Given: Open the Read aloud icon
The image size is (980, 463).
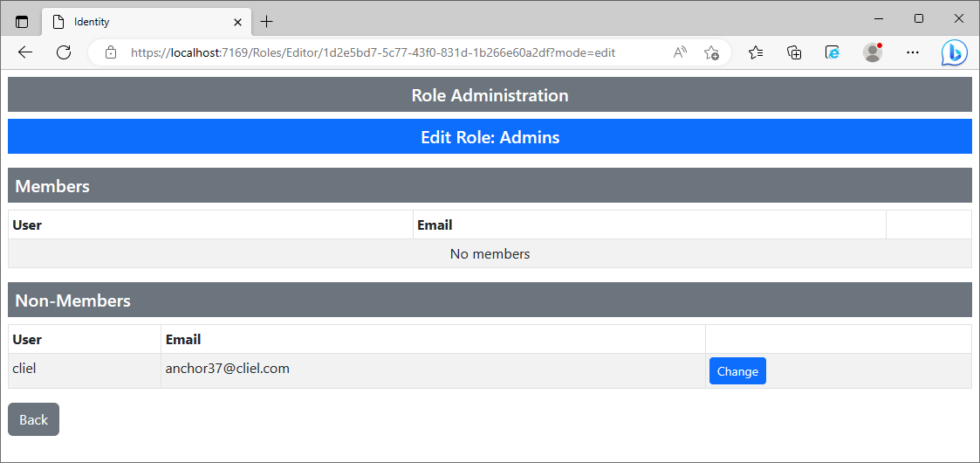Looking at the screenshot, I should pyautogui.click(x=680, y=52).
